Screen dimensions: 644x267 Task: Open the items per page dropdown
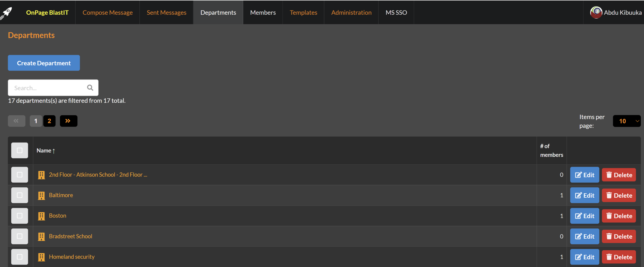pyautogui.click(x=627, y=121)
